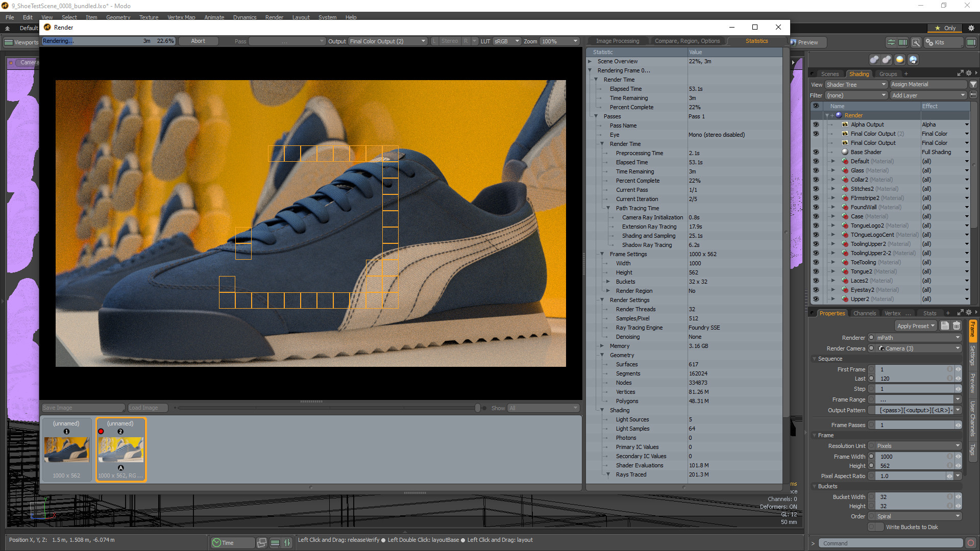
Task: Toggle the Stereo button in render toolbar
Action: tap(450, 41)
